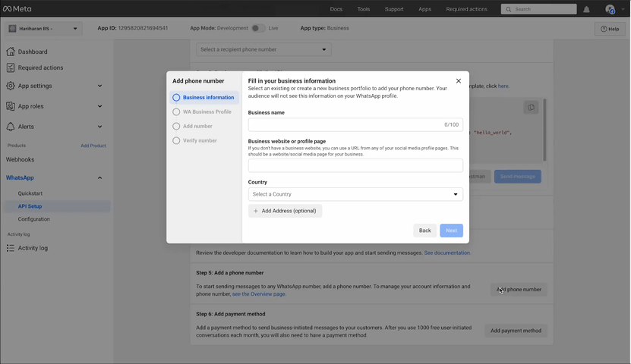The image size is (631, 364).
Task: Click the copy code icon
Action: click(x=532, y=107)
